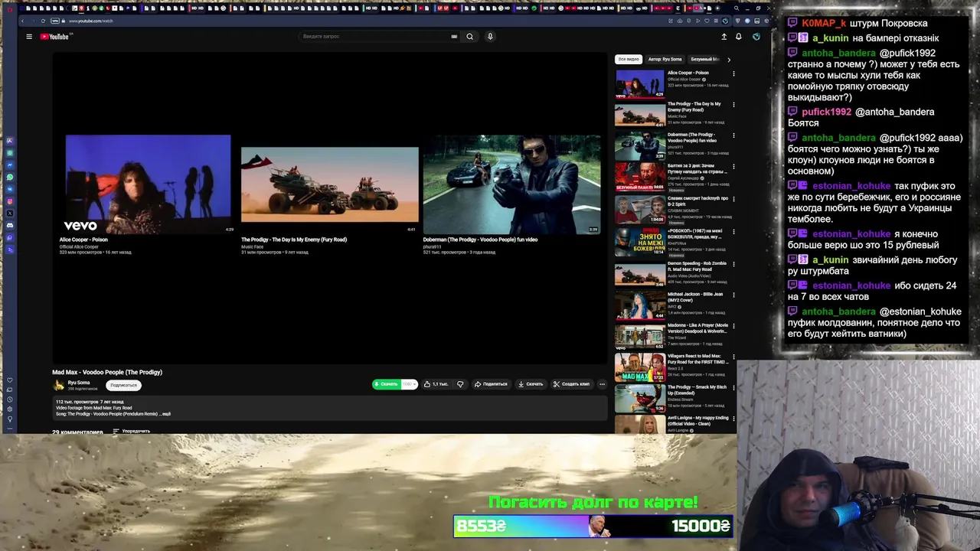Open endscreen Doberman fun video thumbnail
Screen dimensions: 980x551
[x=511, y=184]
